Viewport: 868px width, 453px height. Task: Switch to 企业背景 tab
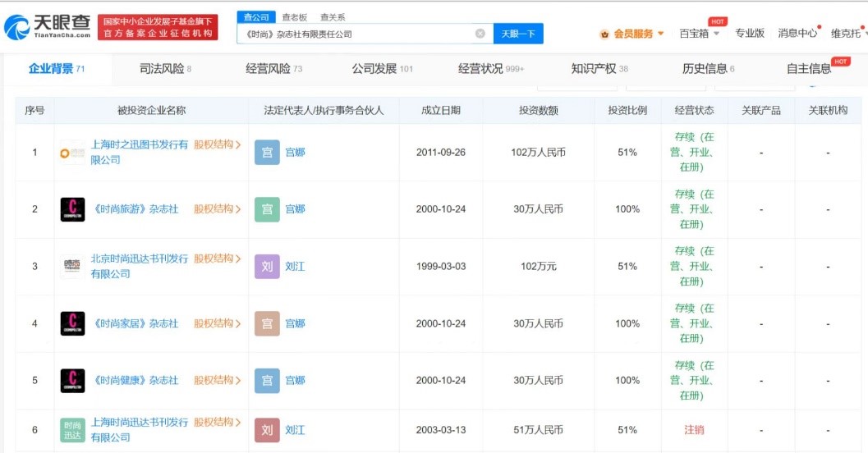tap(57, 69)
